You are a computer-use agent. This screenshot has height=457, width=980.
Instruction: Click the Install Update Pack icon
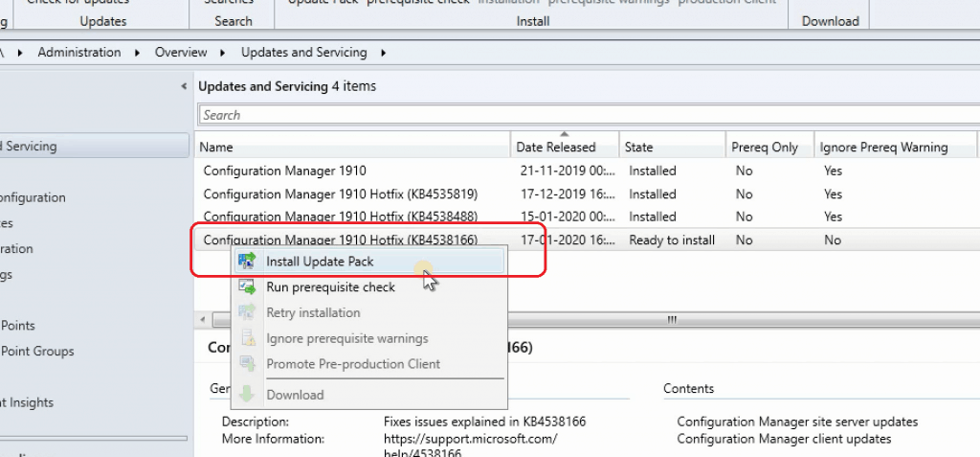click(x=247, y=261)
